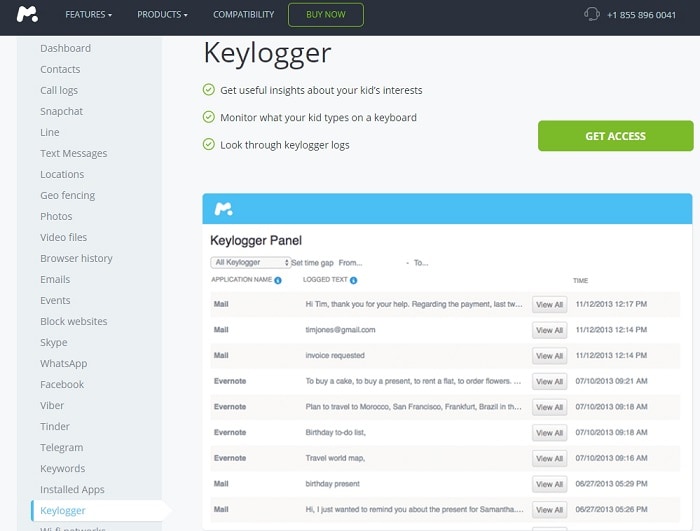The image size is (700, 531).
Task: Click the mSpy logo in top navigation
Action: point(28,15)
